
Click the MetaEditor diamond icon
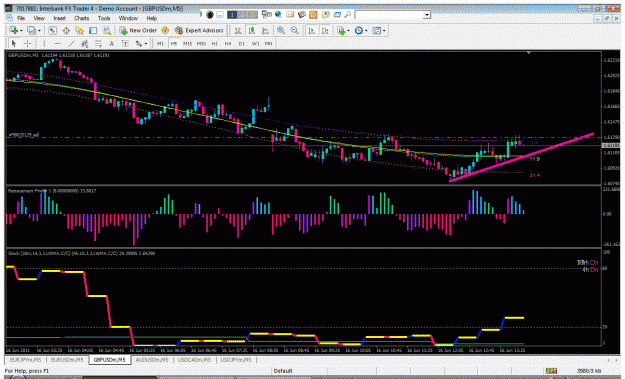point(165,30)
